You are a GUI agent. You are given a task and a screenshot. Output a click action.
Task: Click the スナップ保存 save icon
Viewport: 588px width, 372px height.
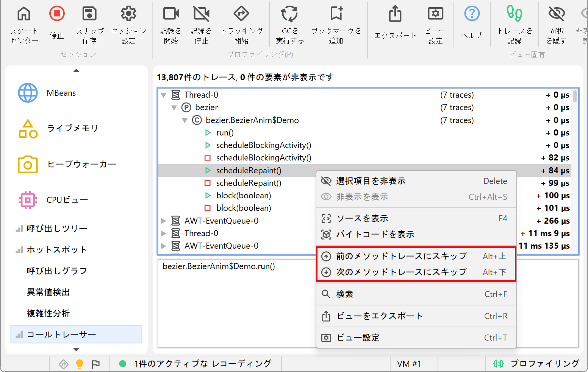tap(89, 14)
